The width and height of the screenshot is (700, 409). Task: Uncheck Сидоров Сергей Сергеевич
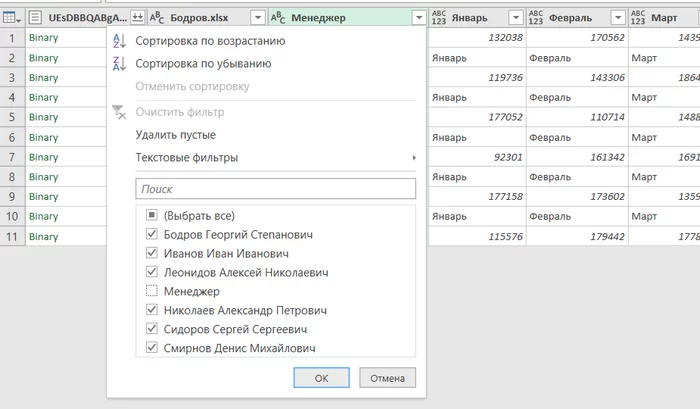click(x=152, y=329)
